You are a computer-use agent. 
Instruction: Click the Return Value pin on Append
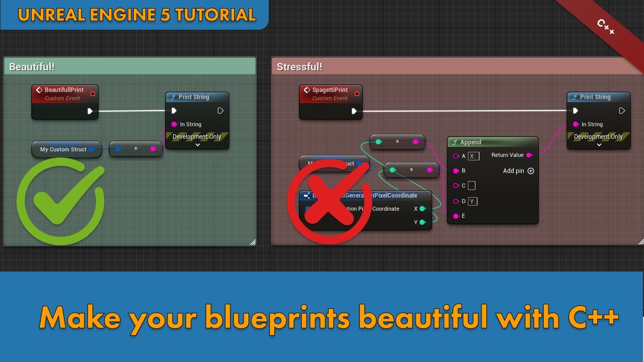529,155
